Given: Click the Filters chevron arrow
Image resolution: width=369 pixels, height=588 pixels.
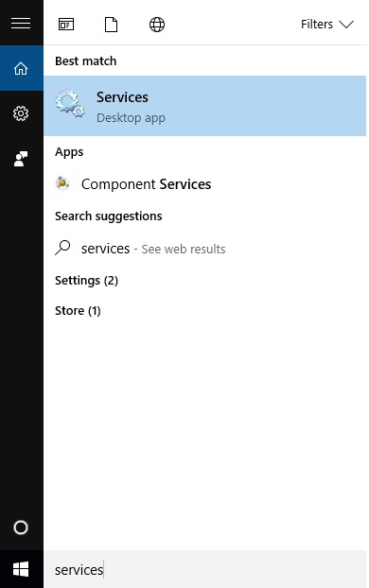Looking at the screenshot, I should tap(346, 25).
